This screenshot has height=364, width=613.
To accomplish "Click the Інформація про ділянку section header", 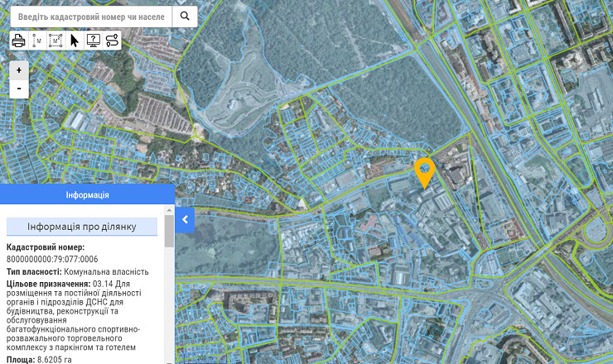I will (81, 227).
